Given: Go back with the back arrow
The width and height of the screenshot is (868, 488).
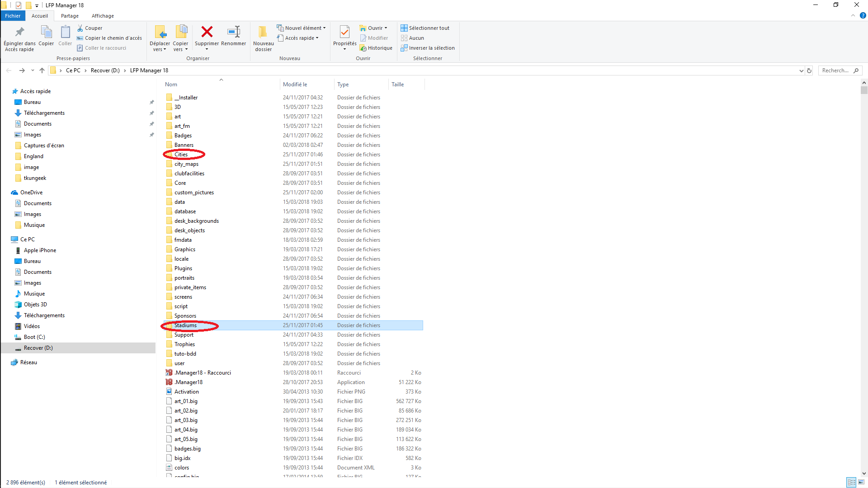Looking at the screenshot, I should [9, 70].
